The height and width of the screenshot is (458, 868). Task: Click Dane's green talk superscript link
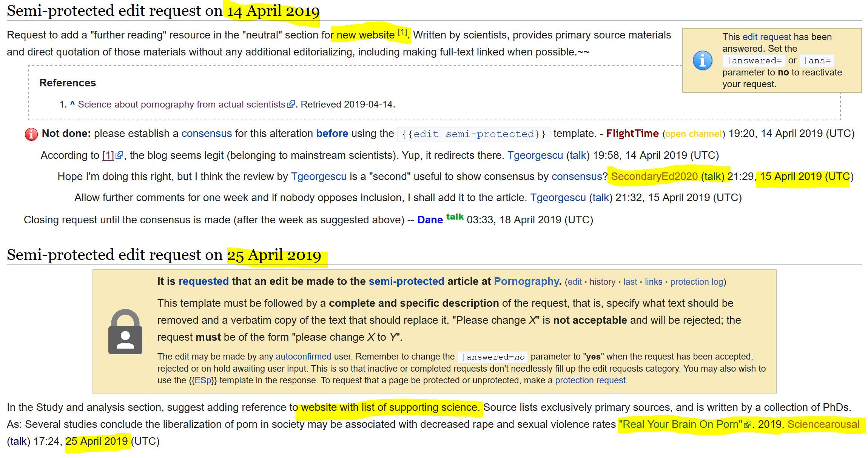click(x=455, y=217)
